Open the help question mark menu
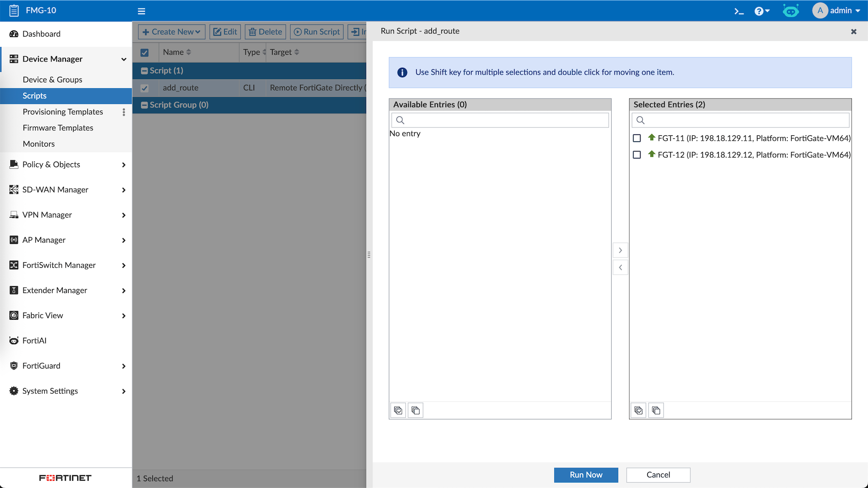The width and height of the screenshot is (868, 488). tap(761, 11)
